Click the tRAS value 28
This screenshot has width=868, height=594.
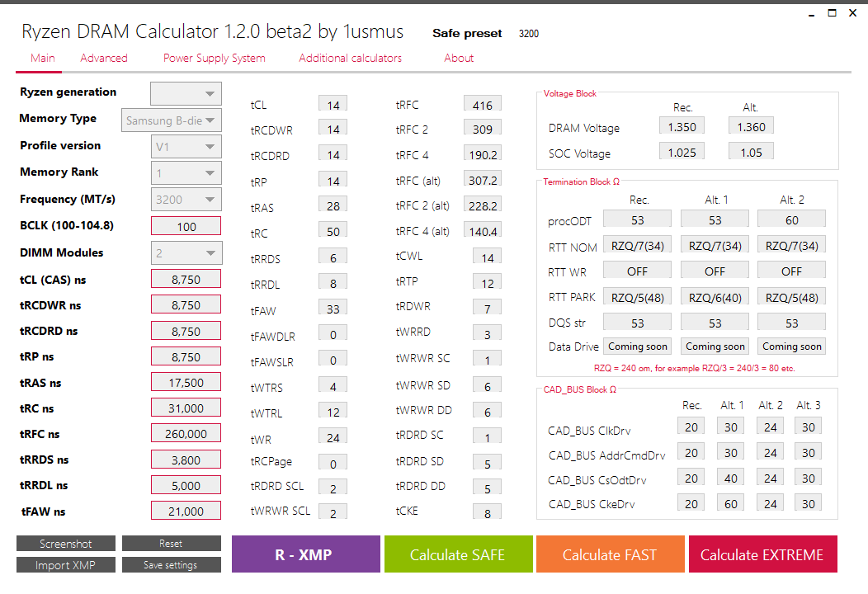(333, 205)
